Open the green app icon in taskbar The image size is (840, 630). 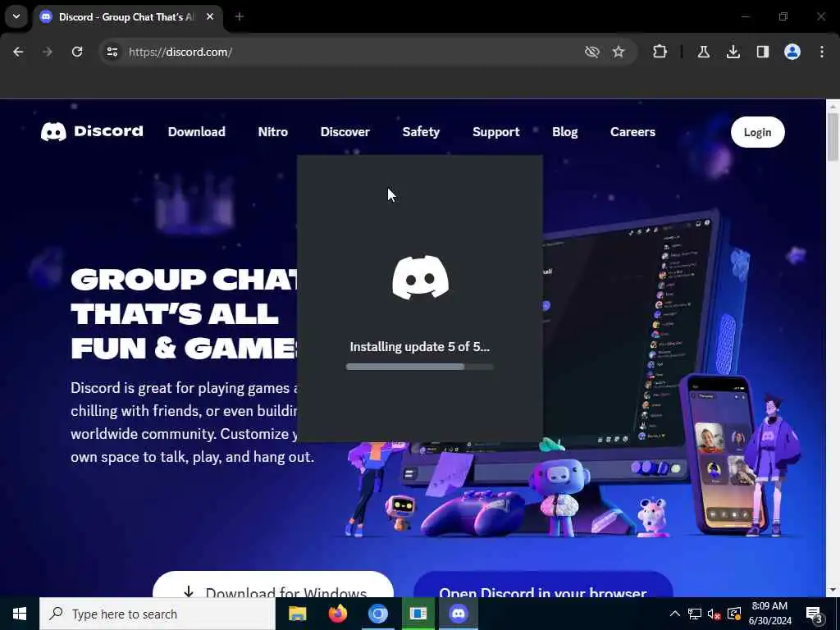[418, 614]
